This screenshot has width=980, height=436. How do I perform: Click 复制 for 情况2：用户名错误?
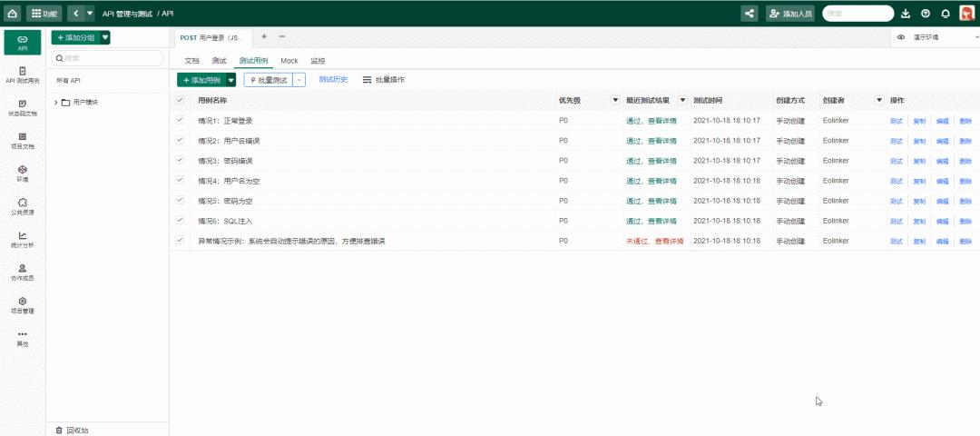coord(918,141)
